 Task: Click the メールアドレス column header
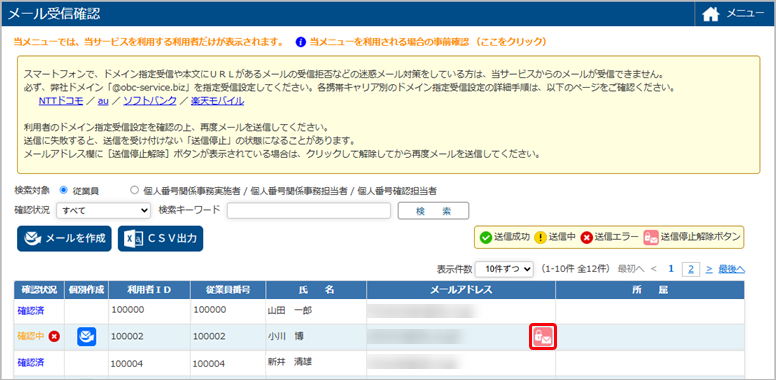[x=461, y=290]
